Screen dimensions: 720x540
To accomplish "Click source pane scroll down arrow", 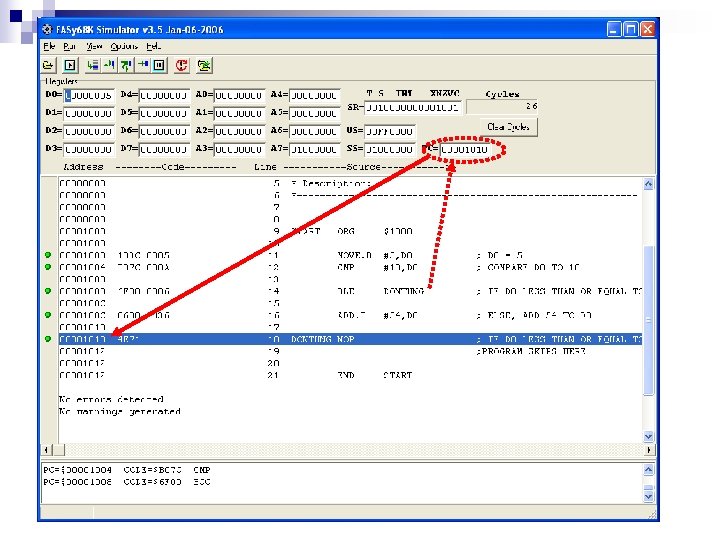I will (x=648, y=436).
